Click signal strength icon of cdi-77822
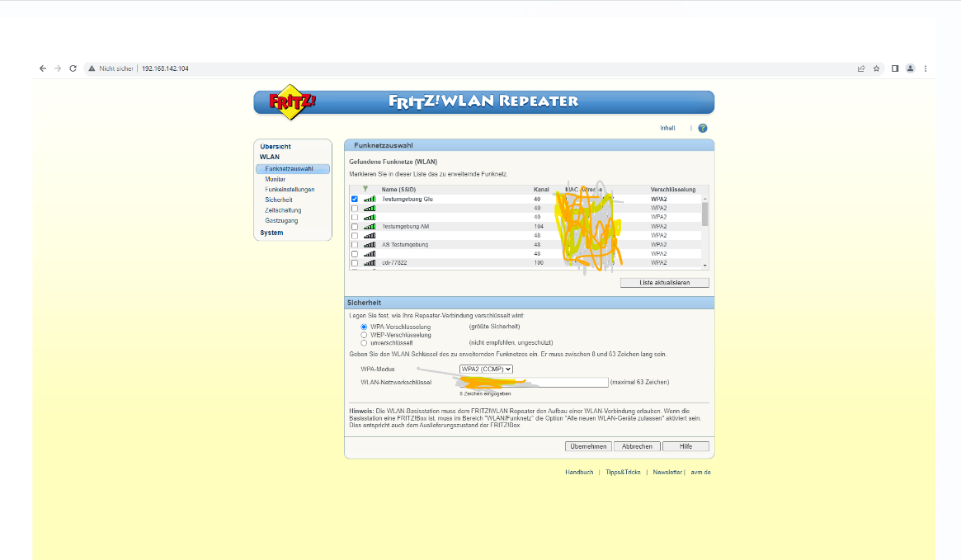 pyautogui.click(x=370, y=263)
